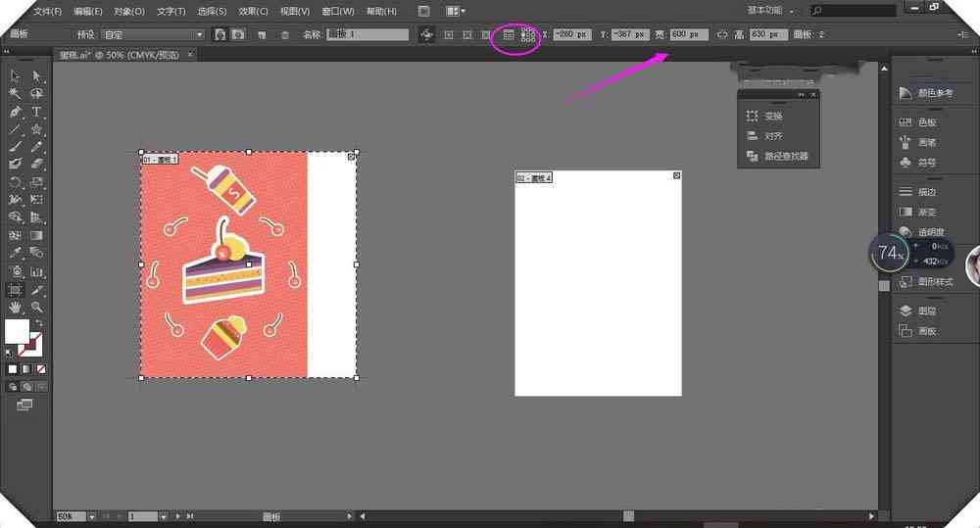Open the 帮助(H) menu
Image resolution: width=980 pixels, height=528 pixels.
pyautogui.click(x=381, y=11)
